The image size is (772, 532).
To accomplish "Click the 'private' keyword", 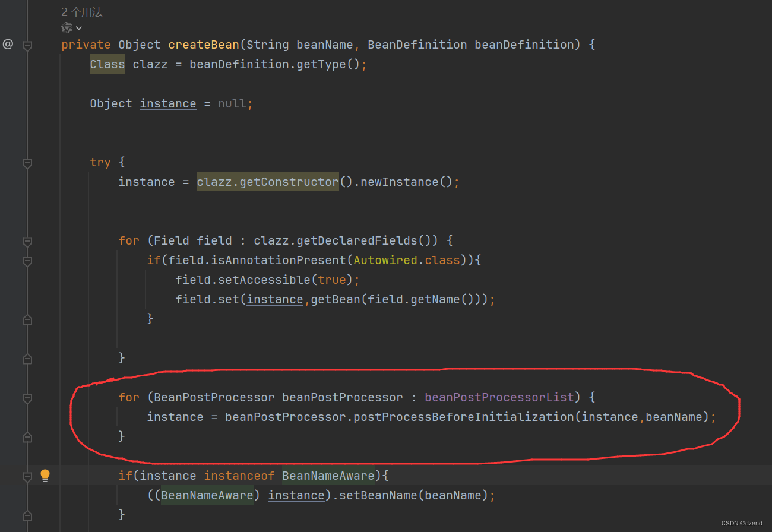I will coord(86,45).
